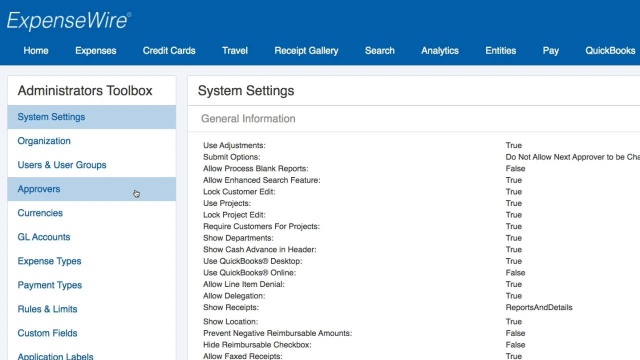
Task: Open the Home menu
Action: tap(36, 51)
